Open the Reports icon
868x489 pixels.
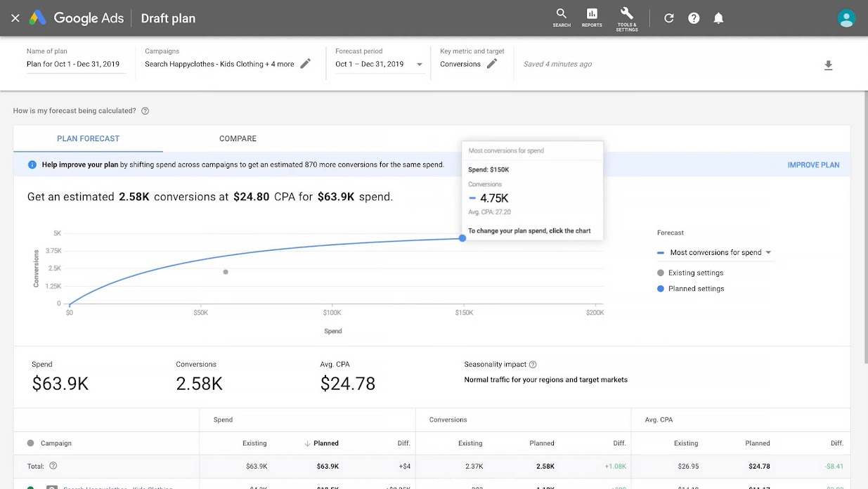[592, 17]
